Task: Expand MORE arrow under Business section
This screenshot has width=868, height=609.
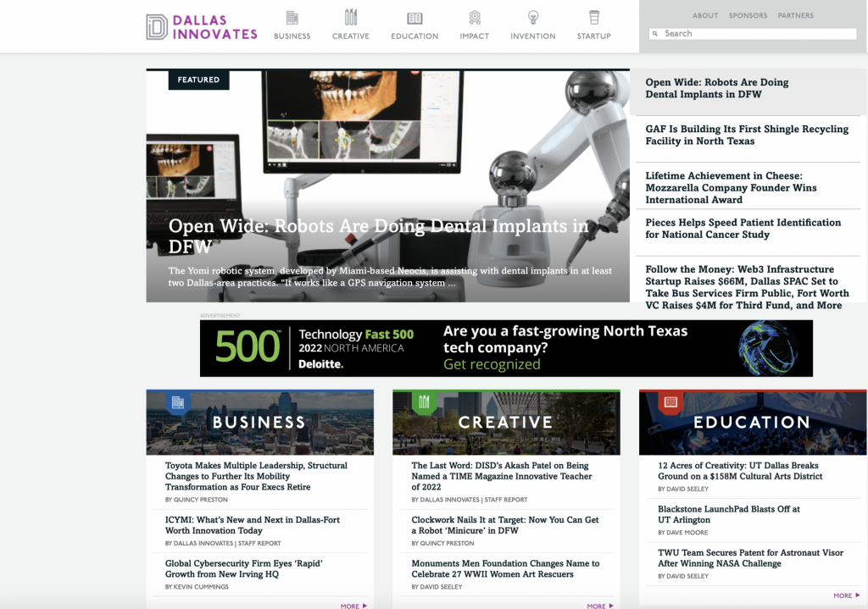Action: [353, 606]
